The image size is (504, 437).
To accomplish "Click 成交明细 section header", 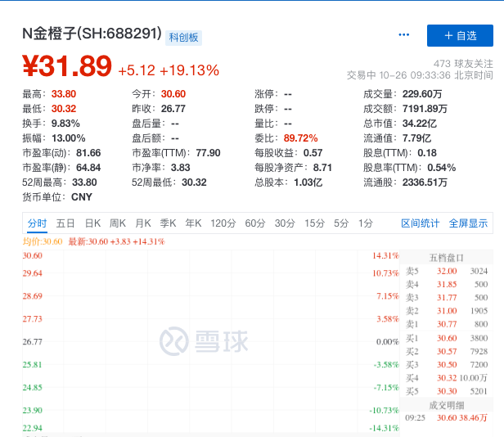I will click(446, 405).
